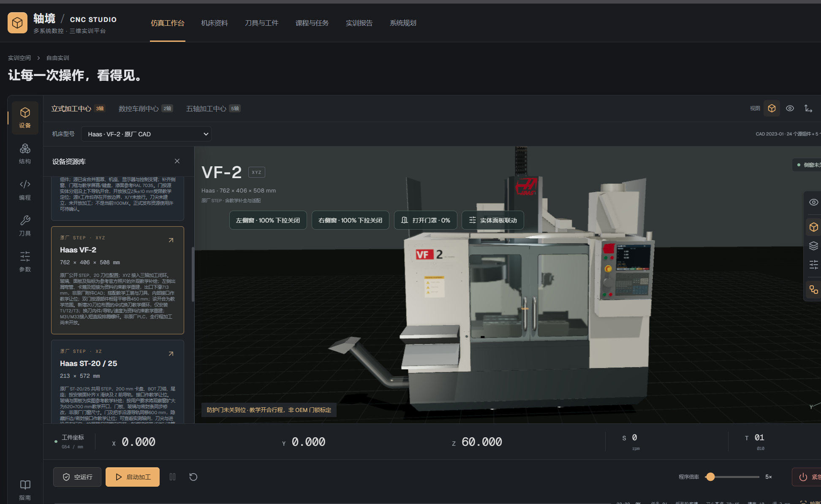Open the 刀具 wrench sidebar panel
Viewport: 821px width, 504px height.
[x=25, y=226]
